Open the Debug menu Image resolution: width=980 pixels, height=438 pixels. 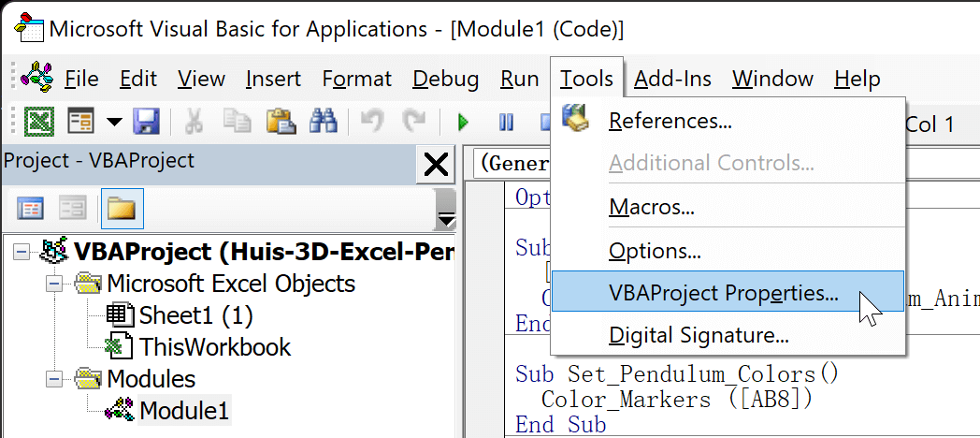tap(446, 79)
